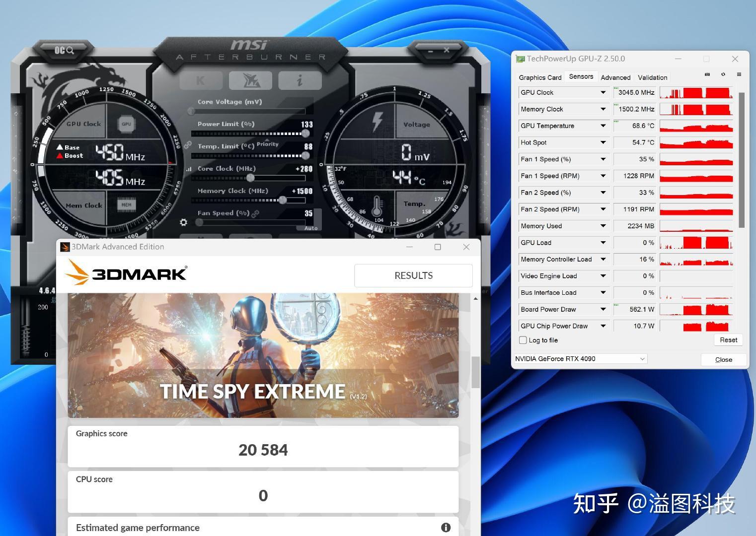This screenshot has width=756, height=536.
Task: Open the Afterburner information i button
Action: 300,80
